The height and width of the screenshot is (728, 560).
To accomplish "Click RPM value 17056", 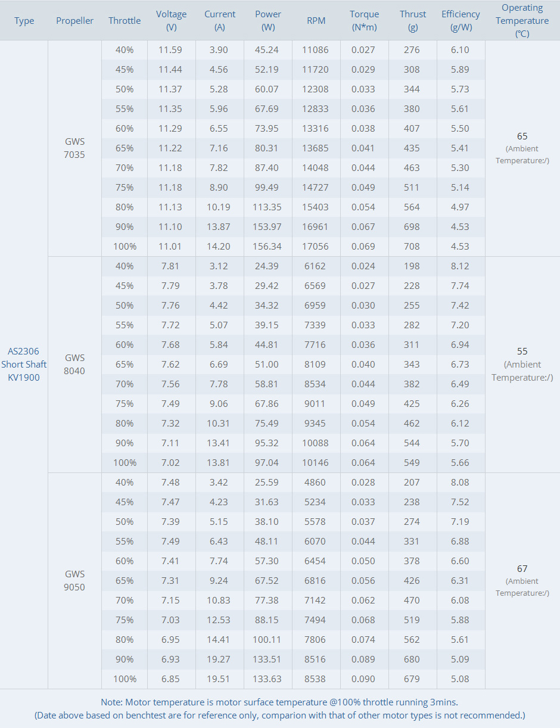I will tap(315, 246).
